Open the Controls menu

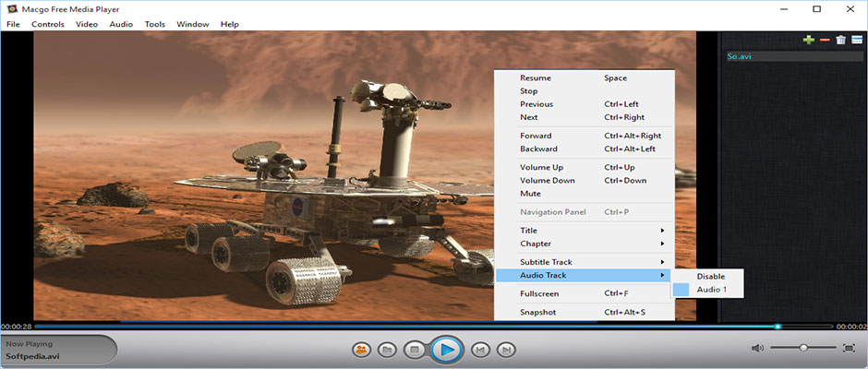point(48,24)
